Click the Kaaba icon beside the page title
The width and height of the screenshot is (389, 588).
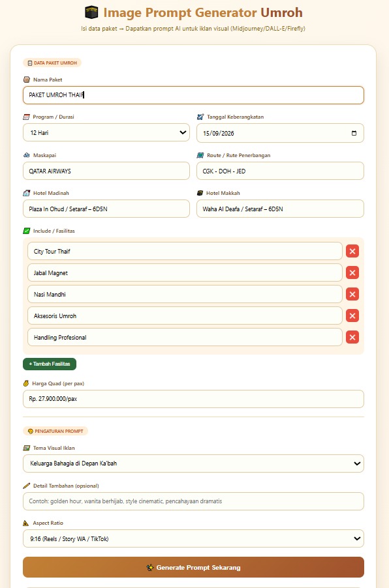(x=91, y=12)
